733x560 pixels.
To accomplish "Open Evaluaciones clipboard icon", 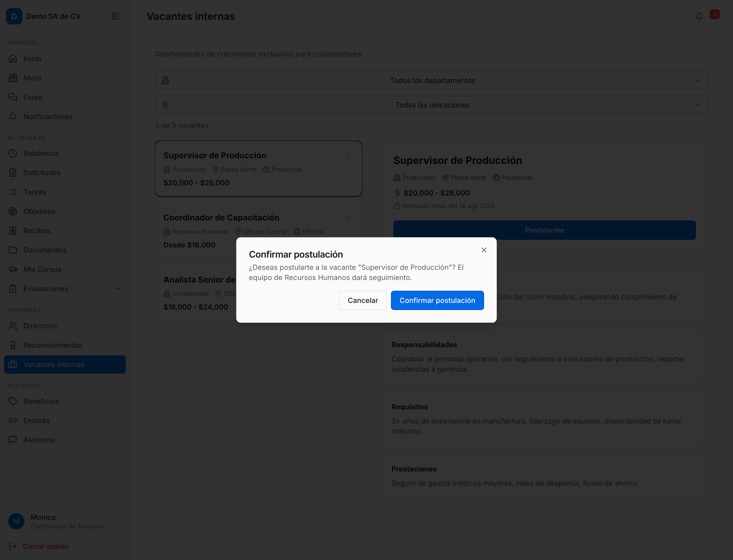I will tap(13, 289).
